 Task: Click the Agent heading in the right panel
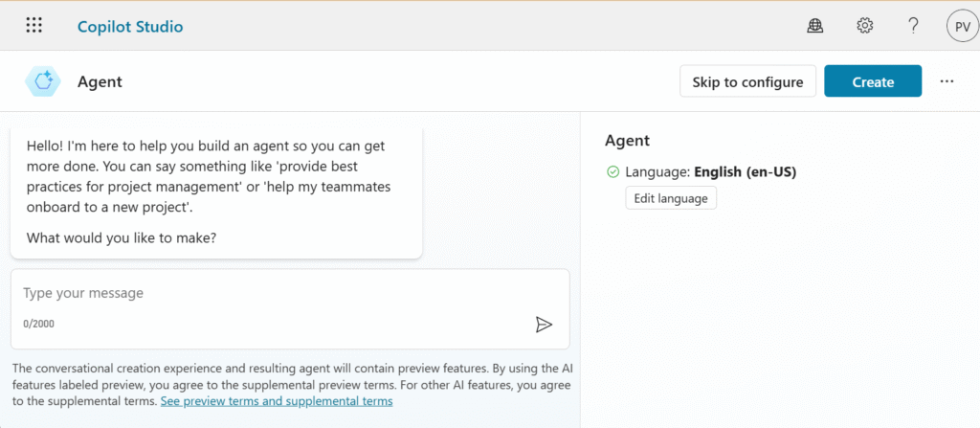(627, 141)
